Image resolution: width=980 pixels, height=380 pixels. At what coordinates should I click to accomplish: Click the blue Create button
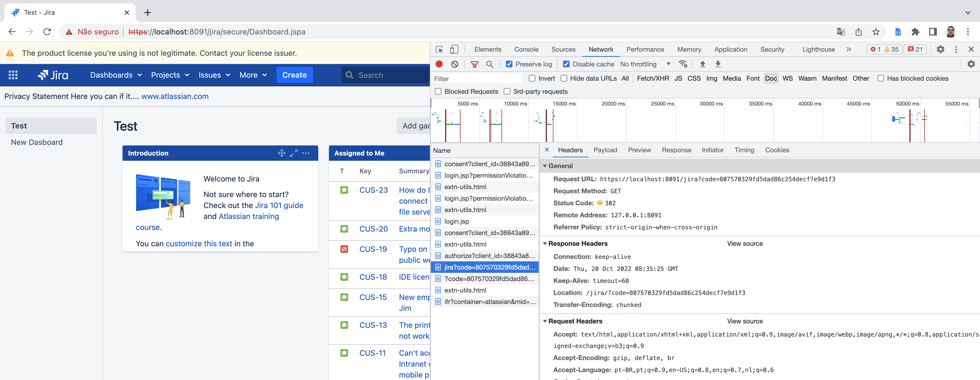click(294, 75)
